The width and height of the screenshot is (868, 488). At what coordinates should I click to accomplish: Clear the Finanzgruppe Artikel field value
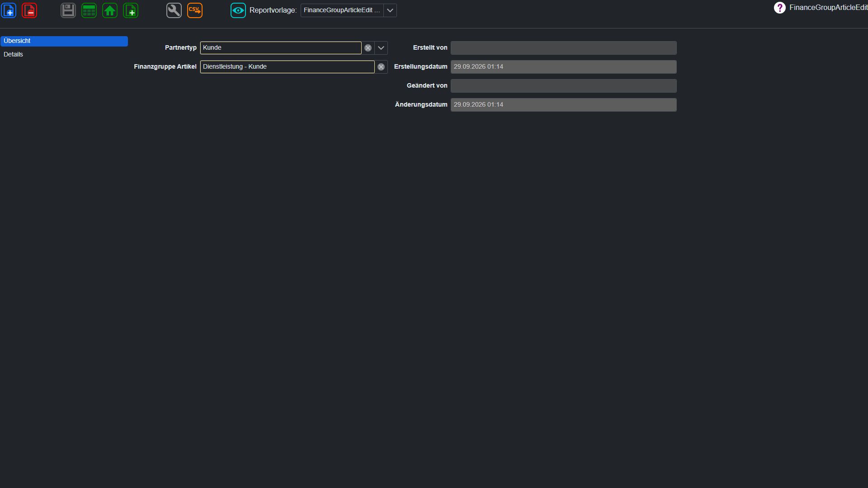[x=381, y=67]
